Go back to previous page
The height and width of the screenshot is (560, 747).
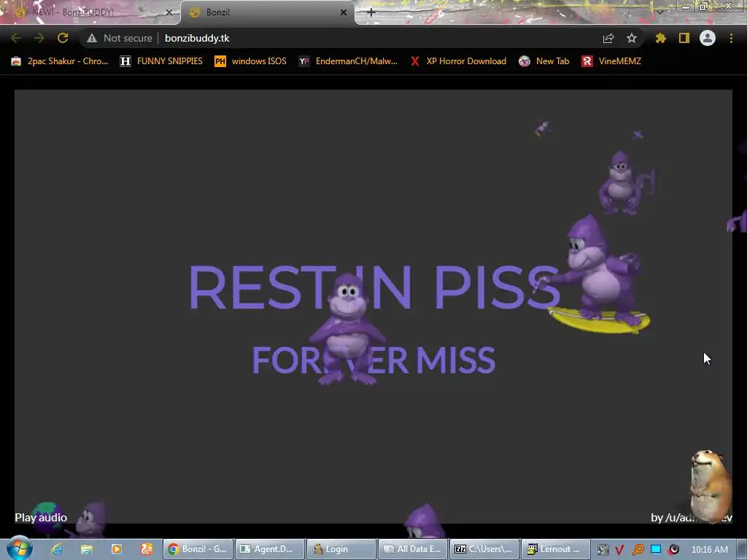[x=16, y=38]
